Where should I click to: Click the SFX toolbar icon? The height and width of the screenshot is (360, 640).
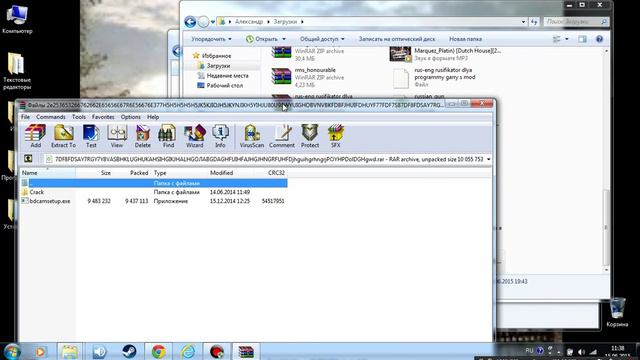click(336, 136)
